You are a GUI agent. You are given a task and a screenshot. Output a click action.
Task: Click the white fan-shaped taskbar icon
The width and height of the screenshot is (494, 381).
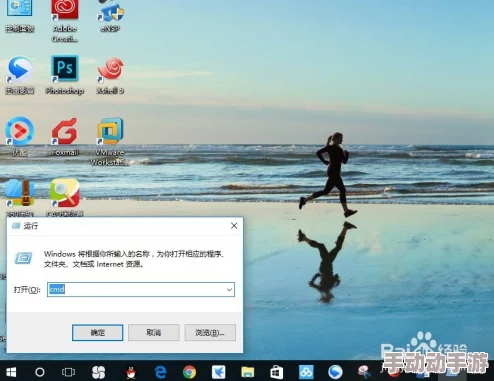[98, 372]
